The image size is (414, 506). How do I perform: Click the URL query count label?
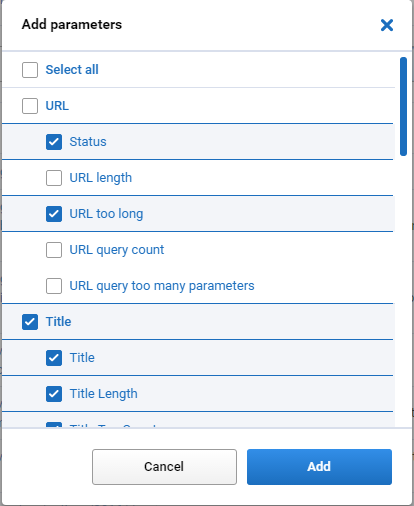117,250
